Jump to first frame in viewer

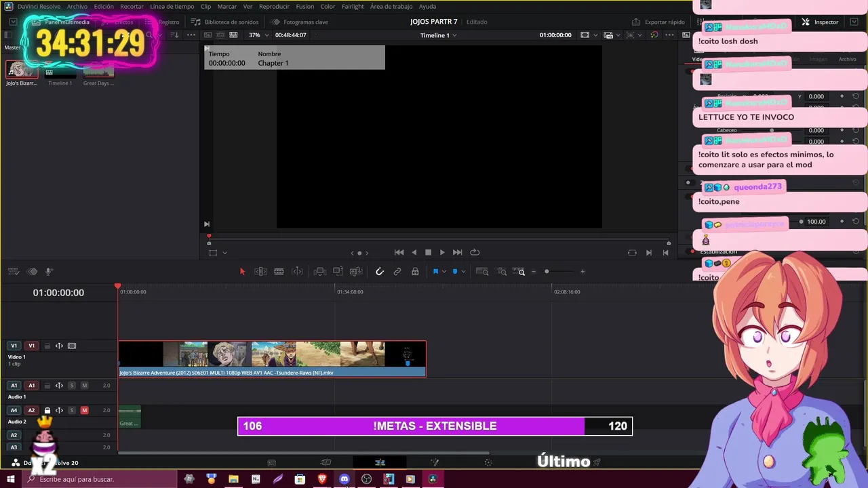click(x=399, y=253)
